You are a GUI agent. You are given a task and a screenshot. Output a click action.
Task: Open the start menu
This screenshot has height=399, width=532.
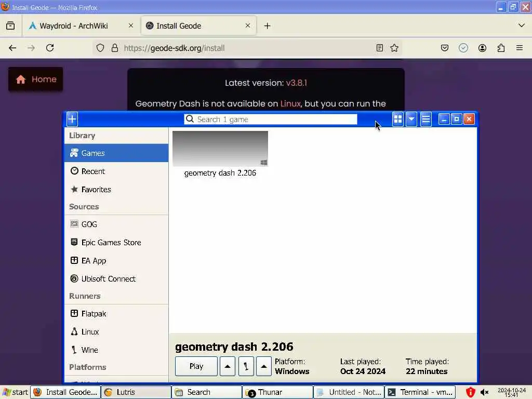15,392
